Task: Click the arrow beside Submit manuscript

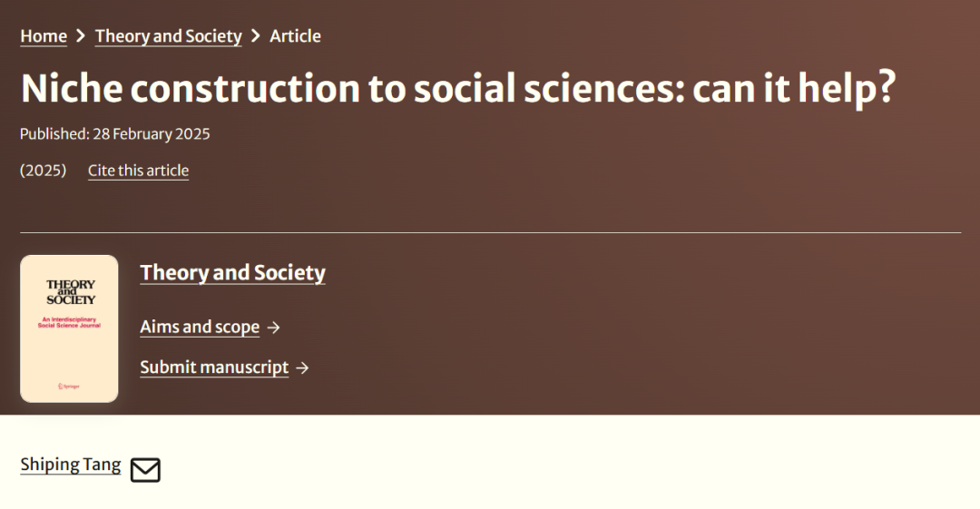Action: (x=303, y=367)
